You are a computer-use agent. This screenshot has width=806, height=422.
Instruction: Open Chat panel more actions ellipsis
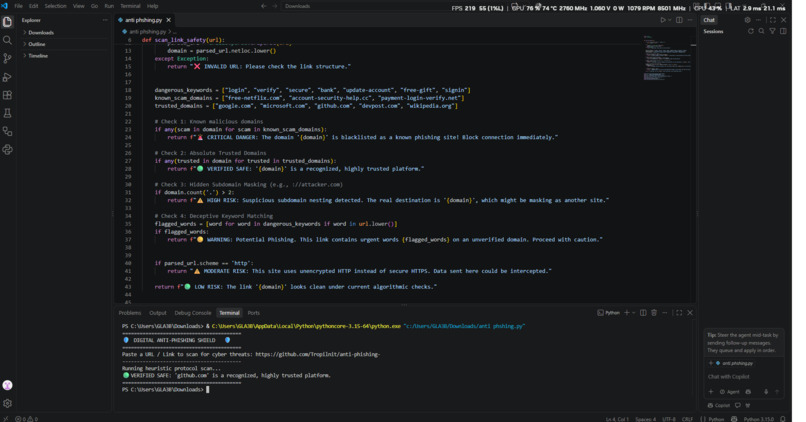tap(758, 20)
